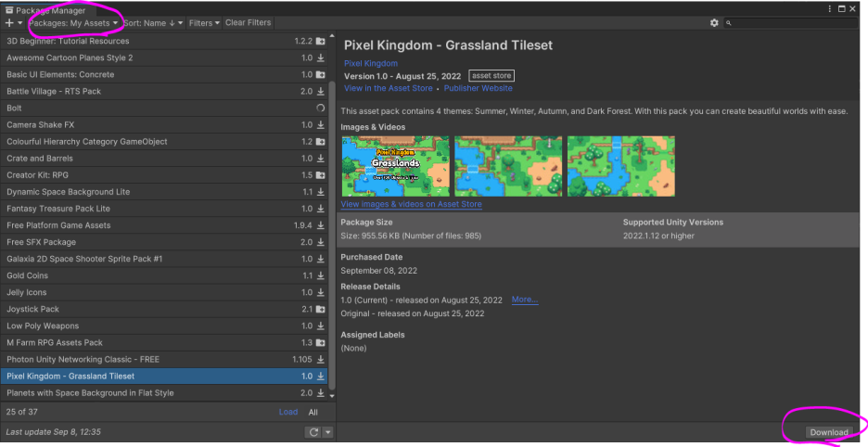Select the Creator Kit: RPG package
The image size is (868, 447).
click(164, 175)
